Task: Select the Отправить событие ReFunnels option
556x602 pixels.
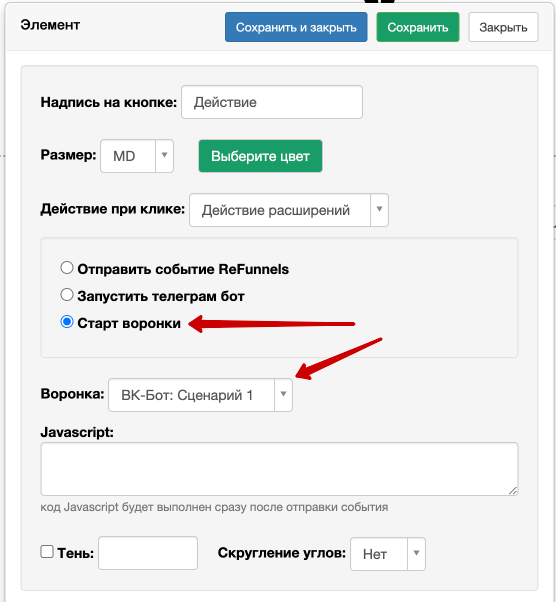Action: pyautogui.click(x=67, y=268)
